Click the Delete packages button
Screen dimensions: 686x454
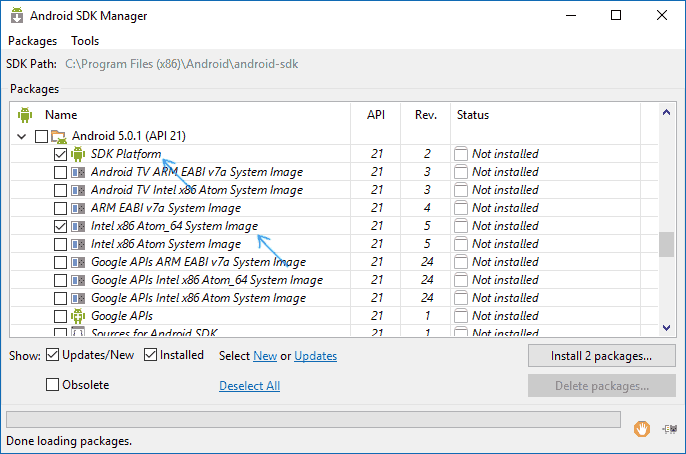tap(602, 386)
